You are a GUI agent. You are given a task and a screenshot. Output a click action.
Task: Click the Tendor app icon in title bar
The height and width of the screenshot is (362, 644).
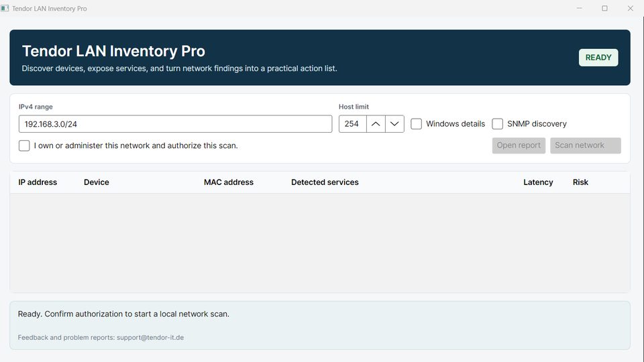point(5,8)
